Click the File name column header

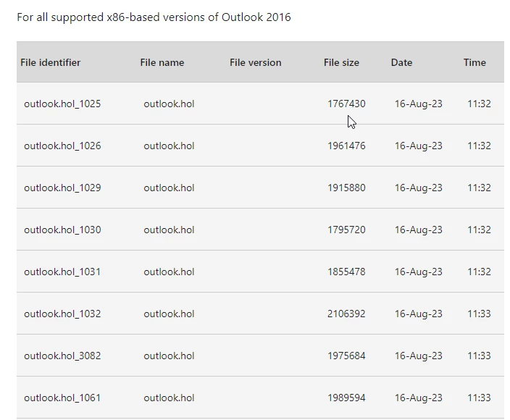coord(162,62)
